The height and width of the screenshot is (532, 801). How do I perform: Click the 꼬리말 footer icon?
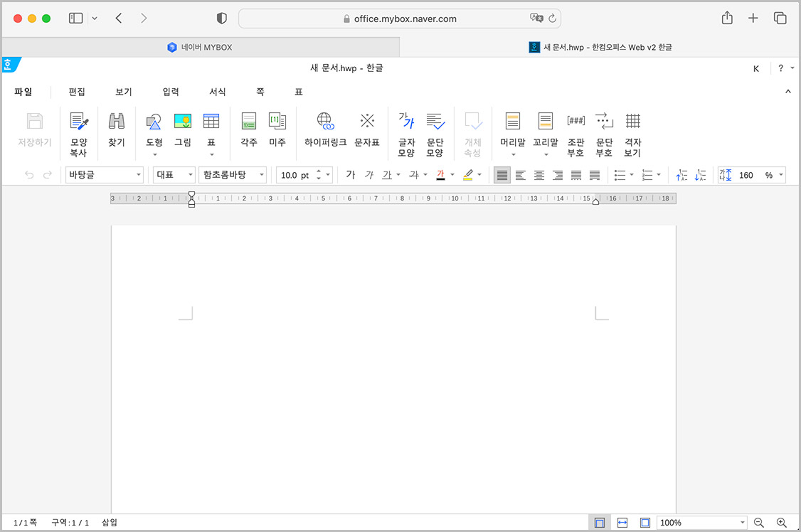(x=546, y=122)
